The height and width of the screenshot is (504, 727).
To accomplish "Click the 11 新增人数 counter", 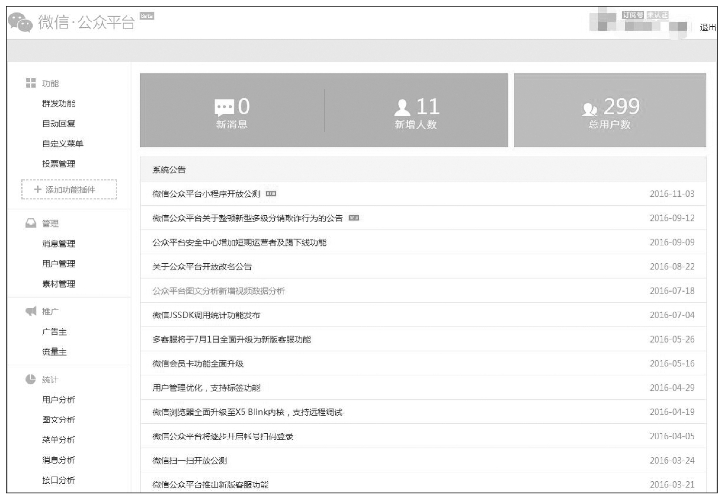I will [416, 112].
